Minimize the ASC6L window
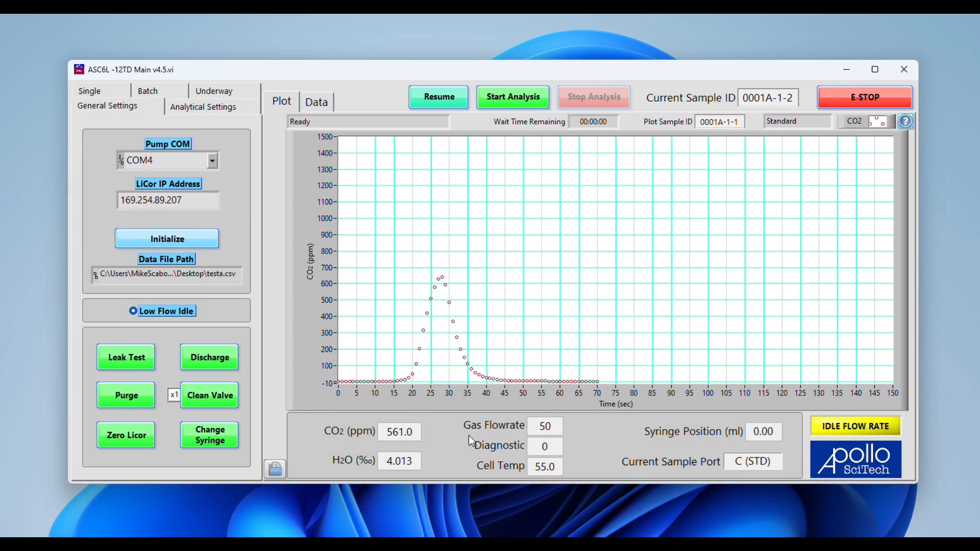The height and width of the screenshot is (551, 980). coord(847,69)
